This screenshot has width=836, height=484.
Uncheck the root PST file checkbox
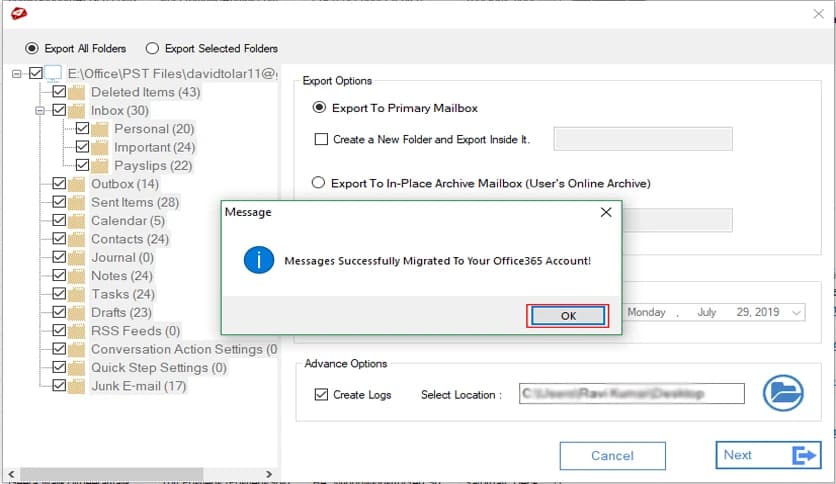(x=36, y=73)
